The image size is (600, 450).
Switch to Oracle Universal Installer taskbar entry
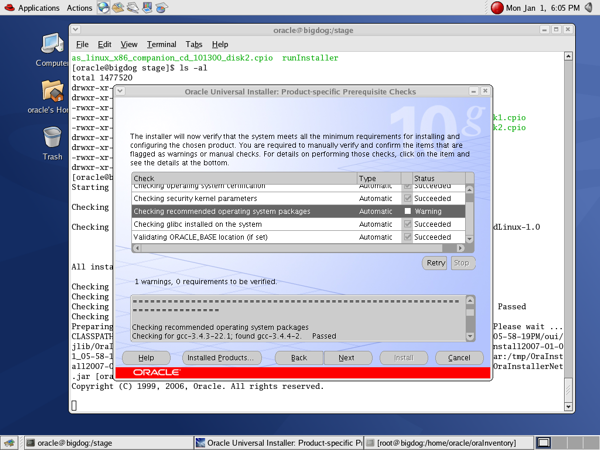point(278,443)
